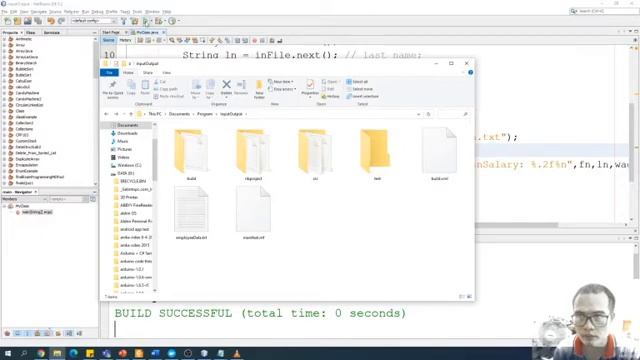Click NetBeans Redo toolbar icon

(x=61, y=21)
